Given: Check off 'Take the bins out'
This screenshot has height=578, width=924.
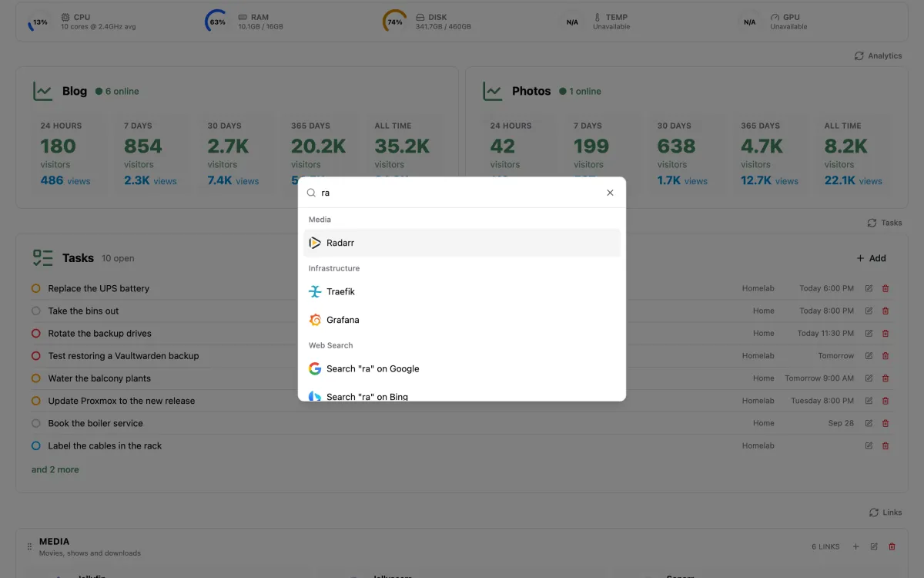Looking at the screenshot, I should coord(35,311).
